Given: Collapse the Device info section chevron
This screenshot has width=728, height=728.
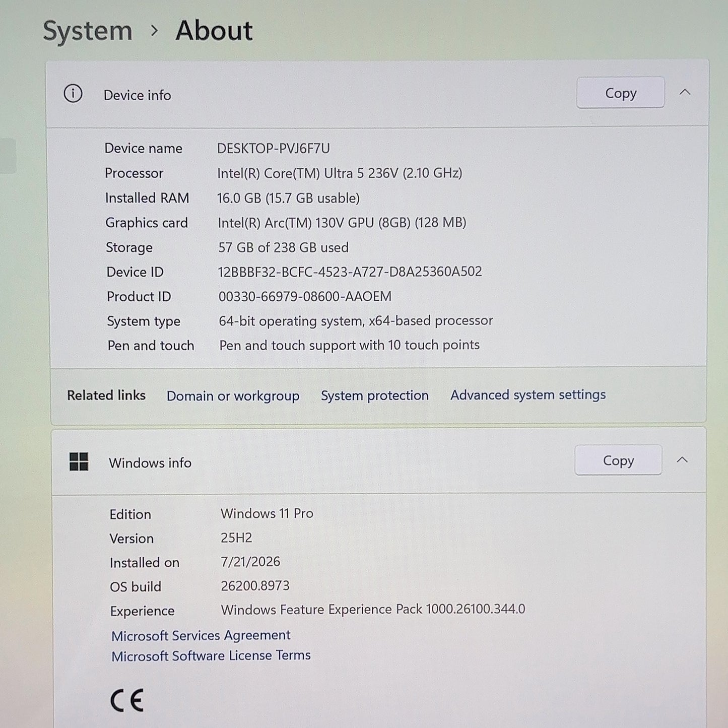Looking at the screenshot, I should point(685,92).
